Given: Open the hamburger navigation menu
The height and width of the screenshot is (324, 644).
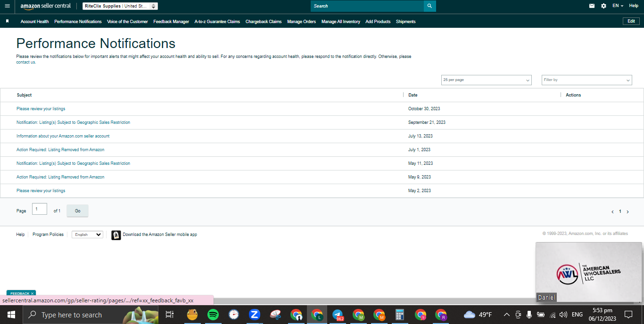Looking at the screenshot, I should tap(7, 6).
